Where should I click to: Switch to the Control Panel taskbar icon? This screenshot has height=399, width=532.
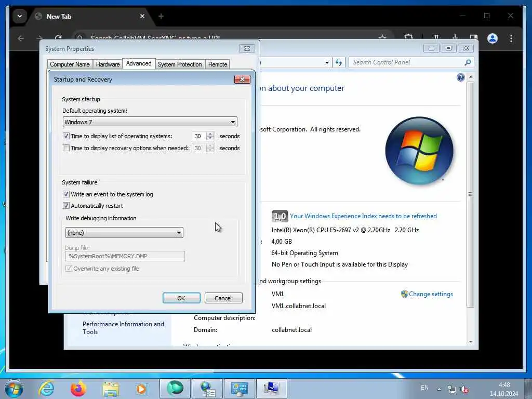pos(239,389)
